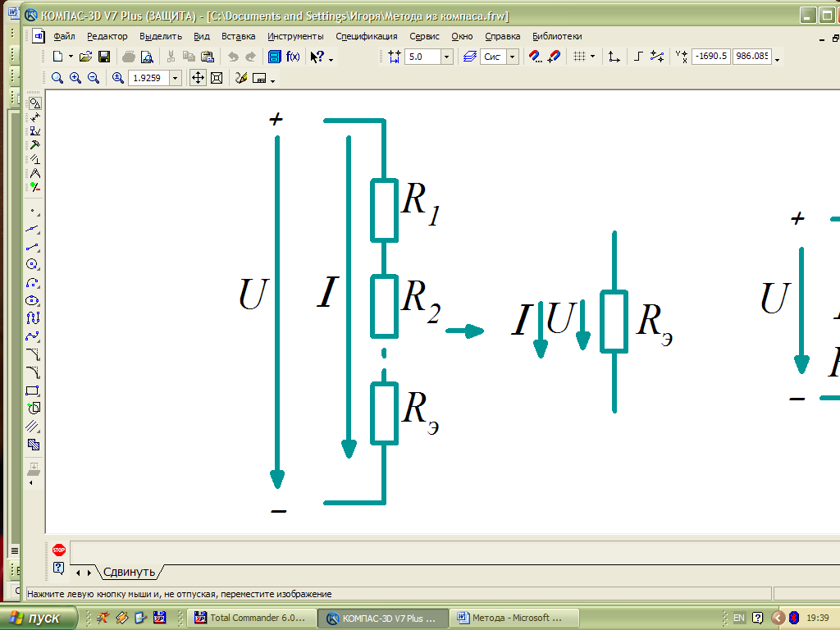Toggle orthogonal drawing mode
Viewport: 840px width, 630px height.
coord(638,57)
